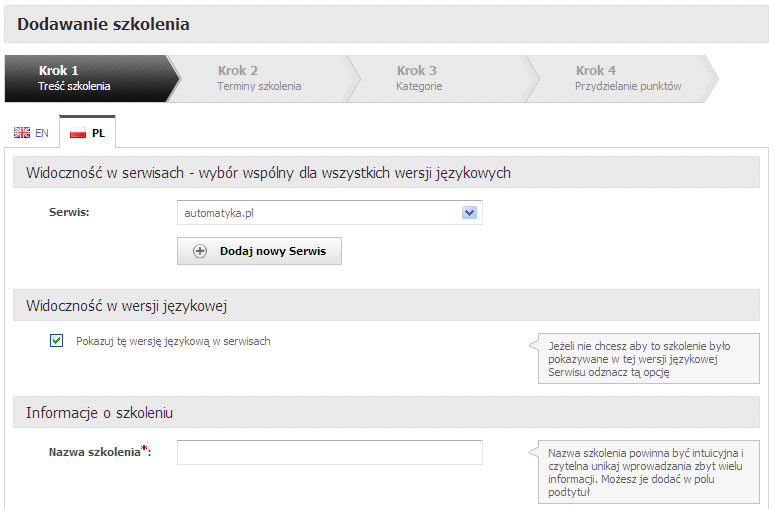
Task: Click the hint starting Jeżeli nie chcesz
Action: 648,359
